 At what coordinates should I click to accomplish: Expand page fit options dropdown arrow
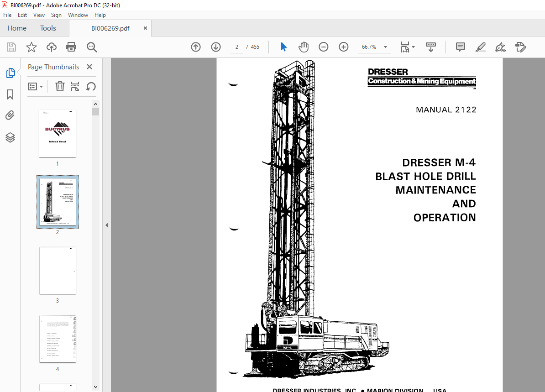(x=413, y=47)
